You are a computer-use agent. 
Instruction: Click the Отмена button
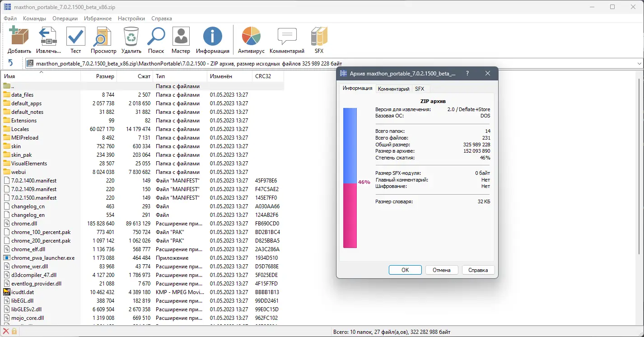[x=442, y=270]
